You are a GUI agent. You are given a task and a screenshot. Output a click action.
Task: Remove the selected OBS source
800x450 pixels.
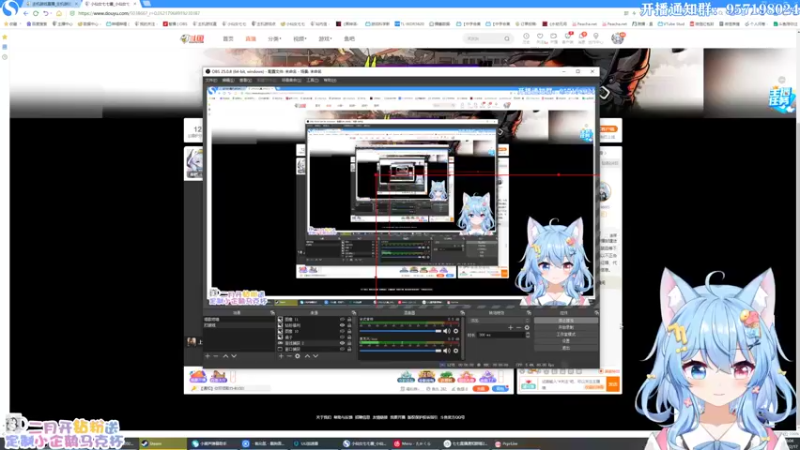289,356
